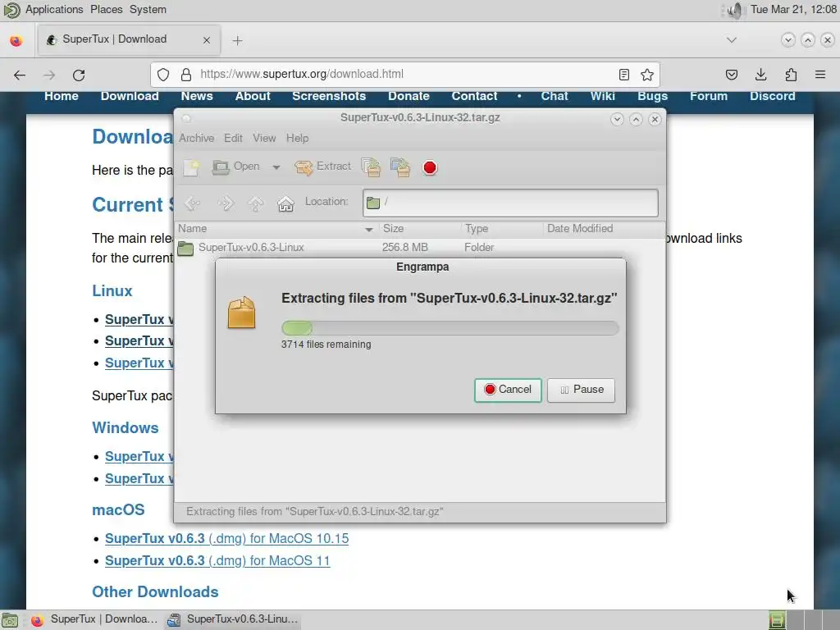Click the add files to archive icon
Viewport: 840px width, 630px height.
click(371, 167)
